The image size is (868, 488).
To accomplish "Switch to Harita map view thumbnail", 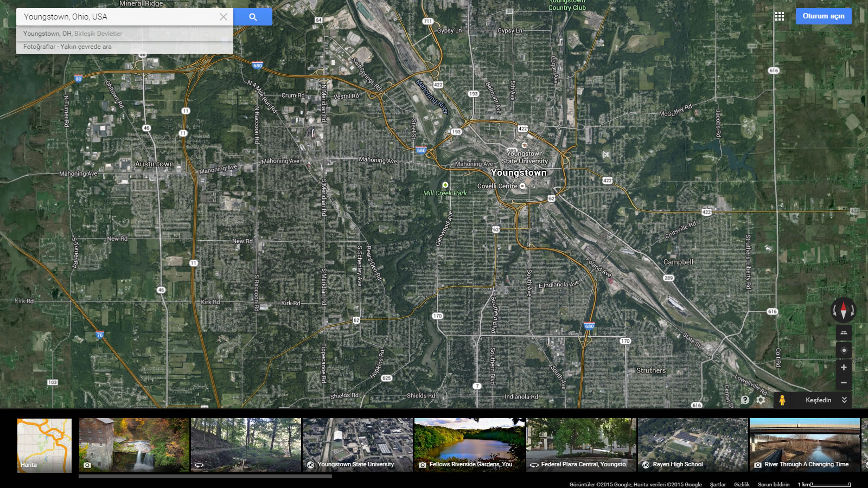I will pos(44,445).
